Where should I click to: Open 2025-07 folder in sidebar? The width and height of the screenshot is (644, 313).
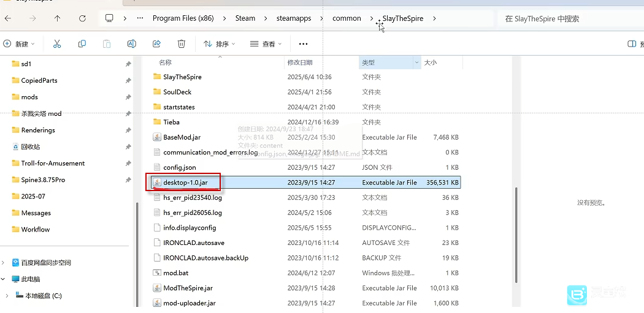tap(33, 197)
